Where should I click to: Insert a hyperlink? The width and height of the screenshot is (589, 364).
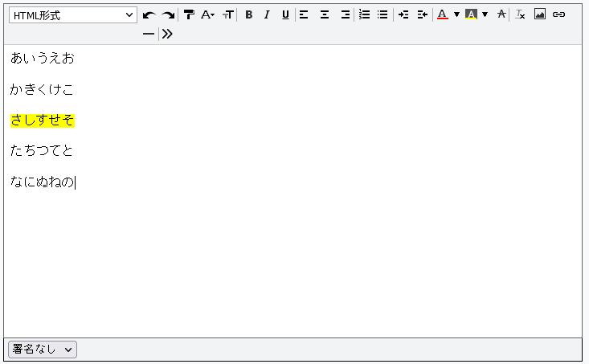click(x=559, y=14)
